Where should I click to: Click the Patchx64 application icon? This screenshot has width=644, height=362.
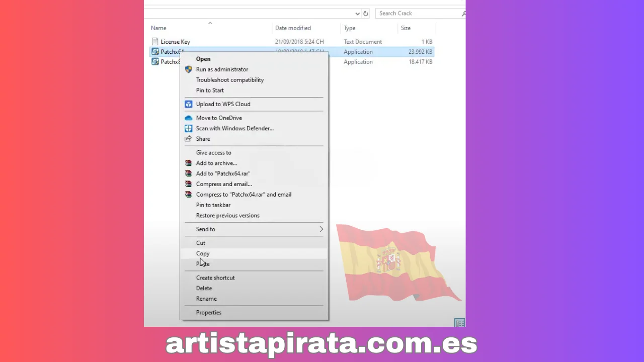tap(155, 52)
